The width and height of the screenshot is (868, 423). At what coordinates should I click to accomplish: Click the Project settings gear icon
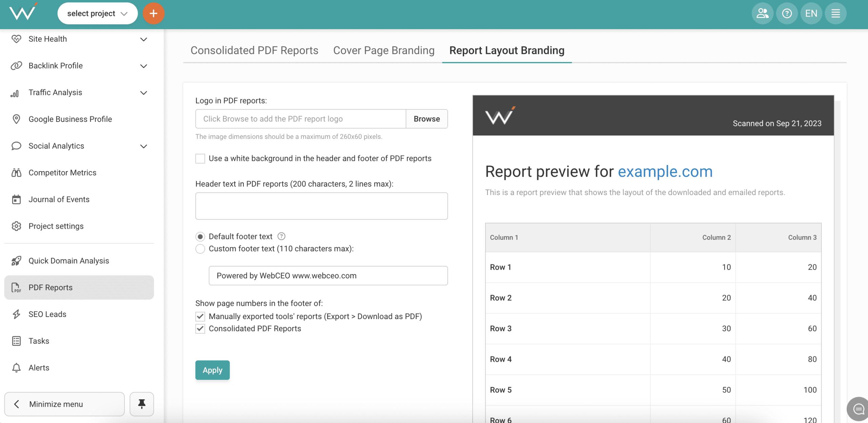pos(16,226)
